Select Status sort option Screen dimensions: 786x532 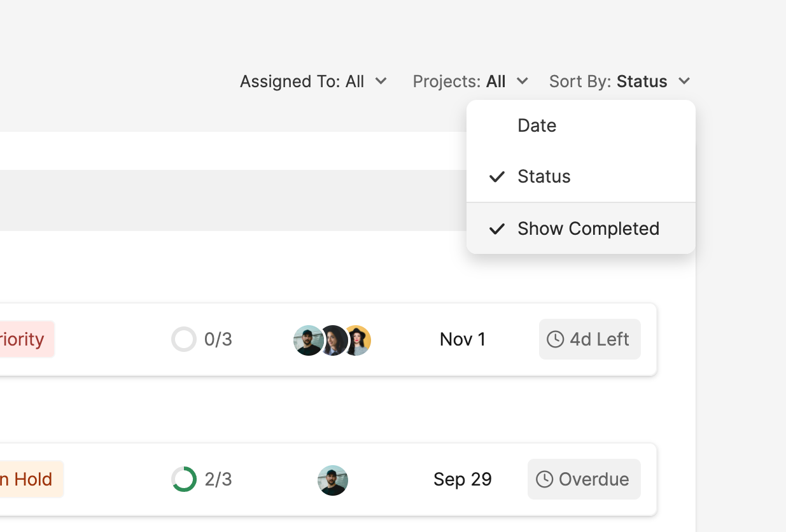pyautogui.click(x=544, y=176)
